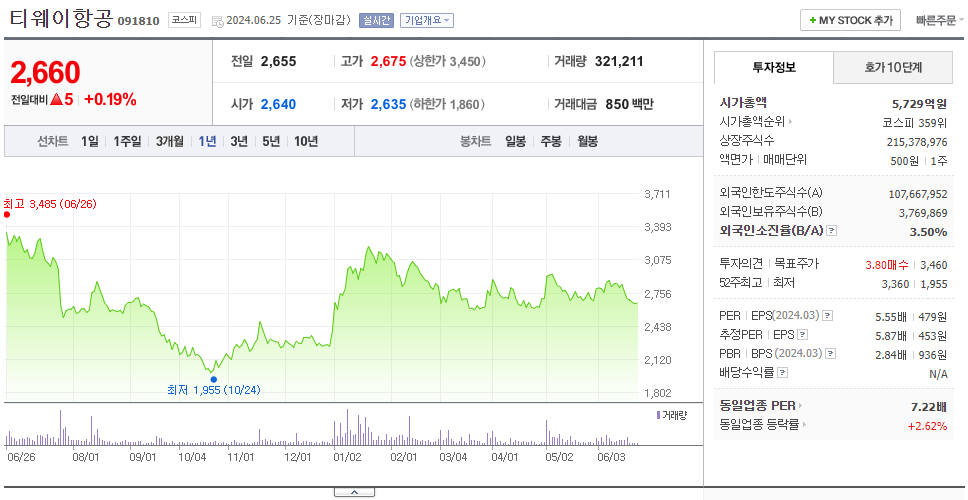Image resolution: width=968 pixels, height=500 pixels.
Task: Click the 시가총액 value 5,729억원
Action: pyautogui.click(x=920, y=104)
